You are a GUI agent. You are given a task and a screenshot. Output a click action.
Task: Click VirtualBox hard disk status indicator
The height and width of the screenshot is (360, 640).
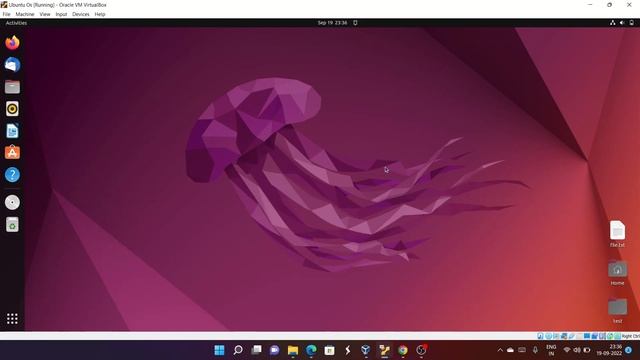click(540, 336)
